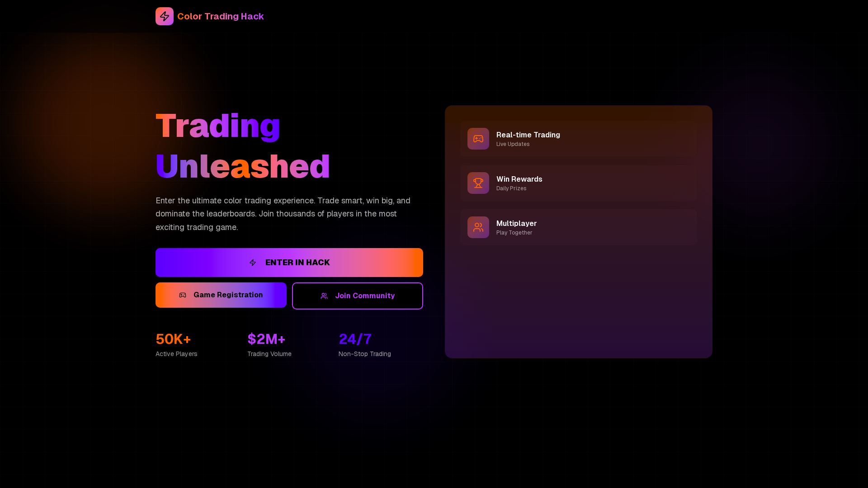The height and width of the screenshot is (488, 868).
Task: Click the ENTER IN HACK button
Action: [289, 262]
